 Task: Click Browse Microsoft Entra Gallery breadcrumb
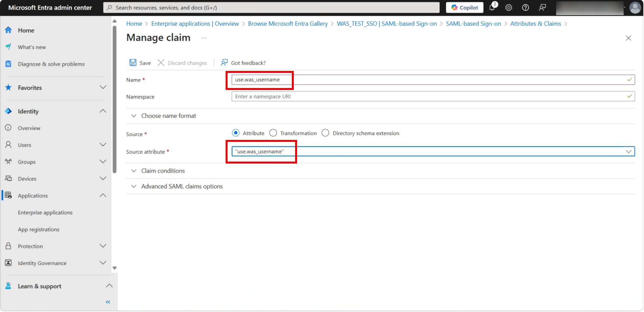tap(288, 24)
